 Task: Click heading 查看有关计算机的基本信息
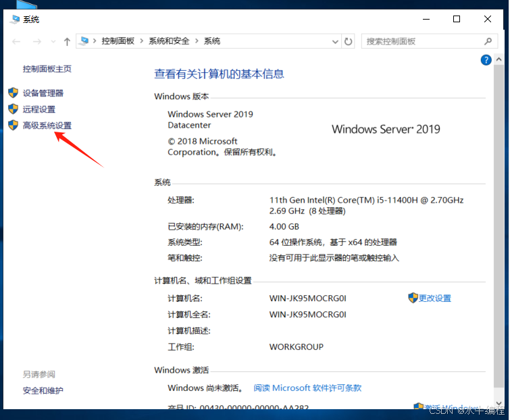tap(219, 74)
